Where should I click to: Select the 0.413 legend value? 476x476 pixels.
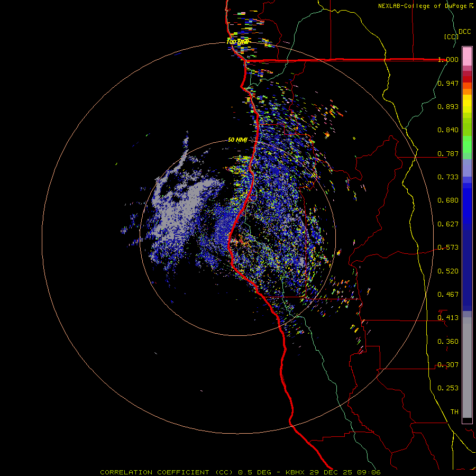pos(448,318)
